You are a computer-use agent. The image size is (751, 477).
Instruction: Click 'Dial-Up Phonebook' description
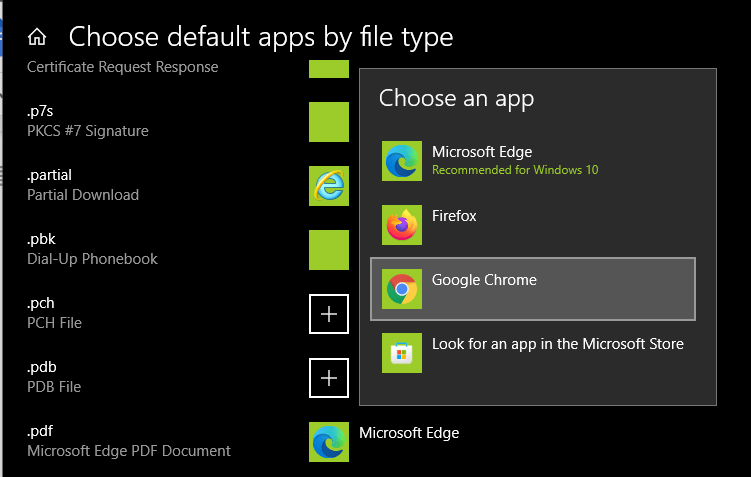(x=92, y=259)
